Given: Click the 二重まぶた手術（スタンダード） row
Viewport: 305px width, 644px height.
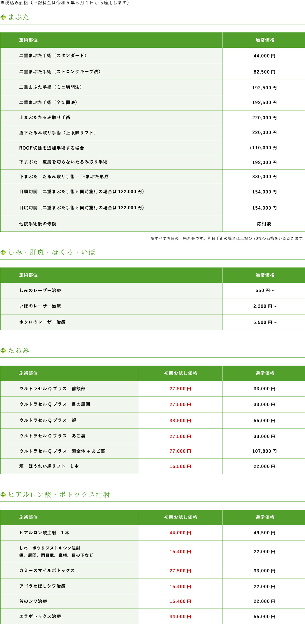Looking at the screenshot, I should [153, 56].
